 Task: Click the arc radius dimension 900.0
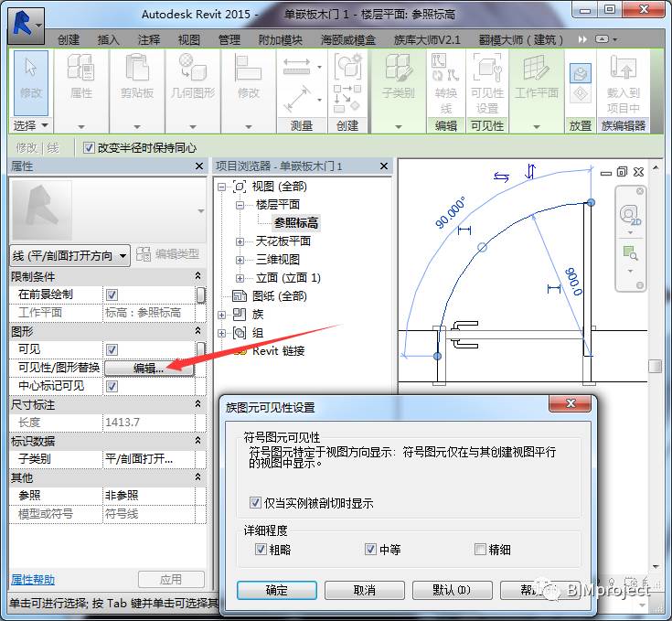pos(574,281)
